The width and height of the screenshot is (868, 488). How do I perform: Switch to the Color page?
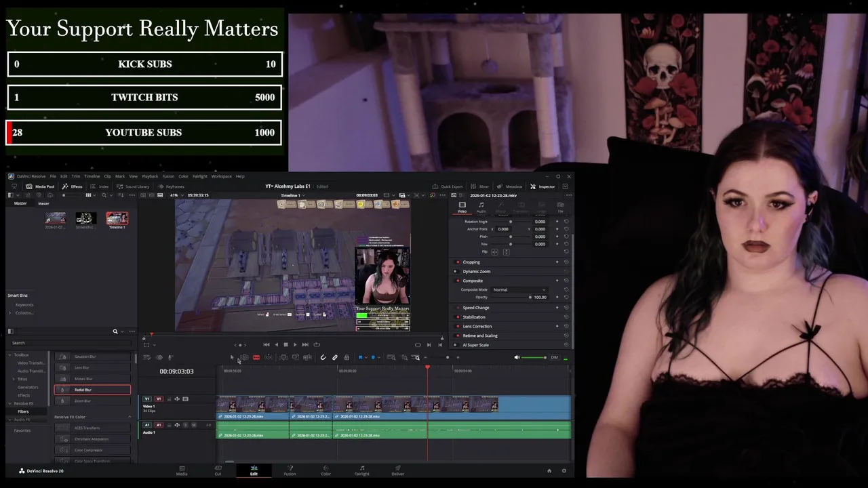click(325, 470)
